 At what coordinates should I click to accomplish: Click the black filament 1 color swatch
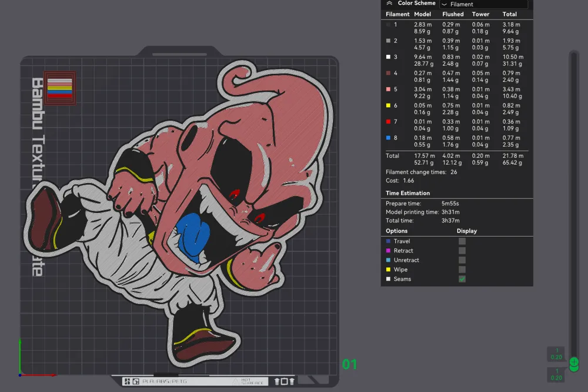click(x=388, y=24)
